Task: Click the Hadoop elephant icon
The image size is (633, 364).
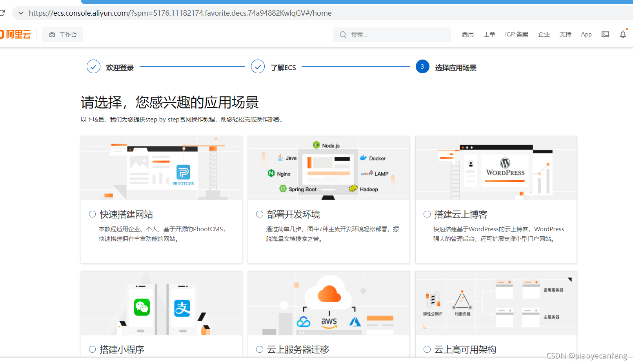Action: (353, 188)
